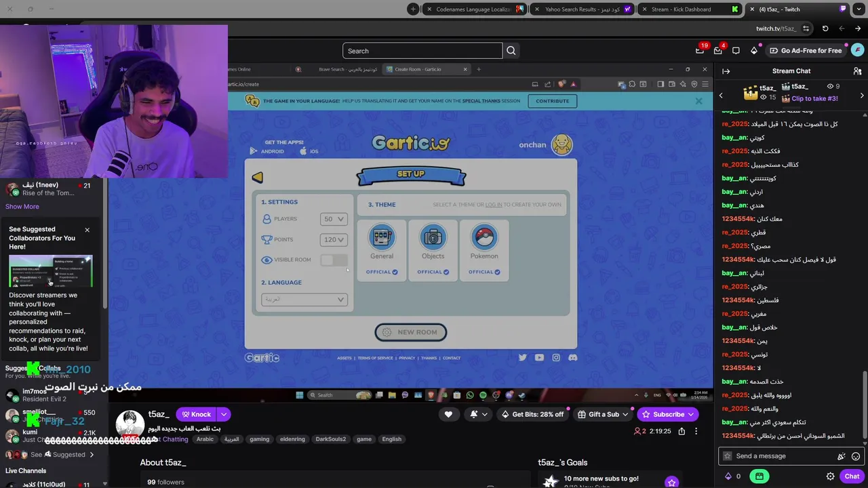This screenshot has height=488, width=868.
Task: Expand Knock options chevron
Action: (x=224, y=414)
